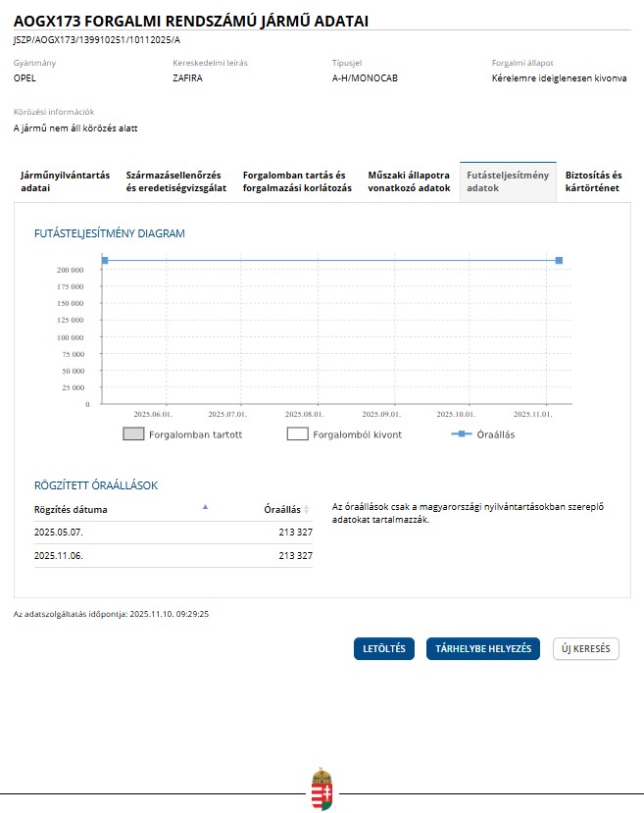644x813 pixels.
Task: Click the sort arrows beside Óraállás column
Action: pos(307,510)
